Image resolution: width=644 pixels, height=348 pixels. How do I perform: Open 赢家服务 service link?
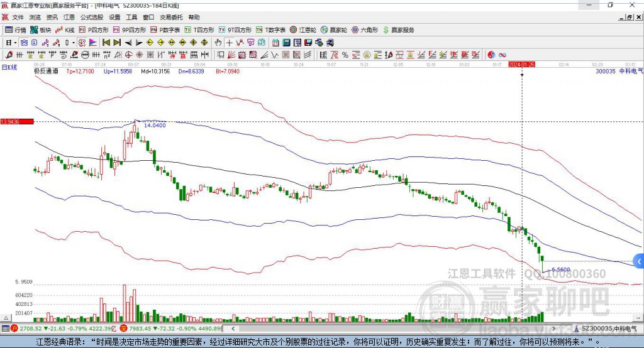click(398, 30)
